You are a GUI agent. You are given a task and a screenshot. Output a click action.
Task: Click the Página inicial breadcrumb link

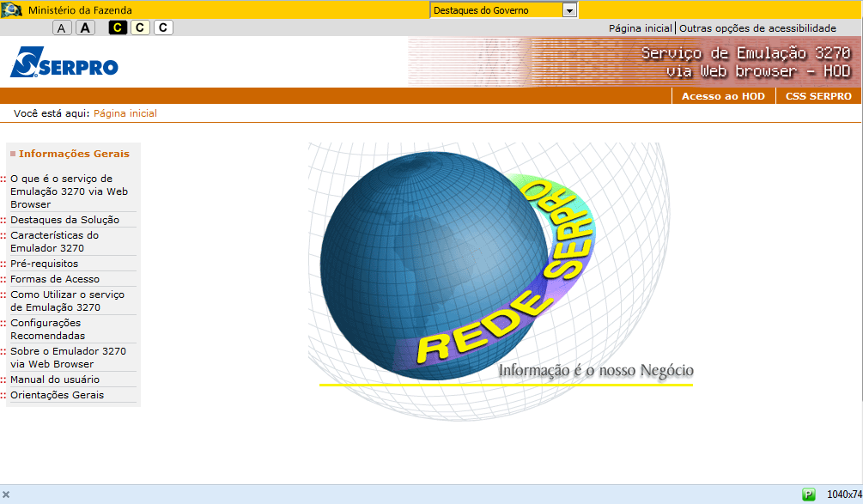click(125, 113)
